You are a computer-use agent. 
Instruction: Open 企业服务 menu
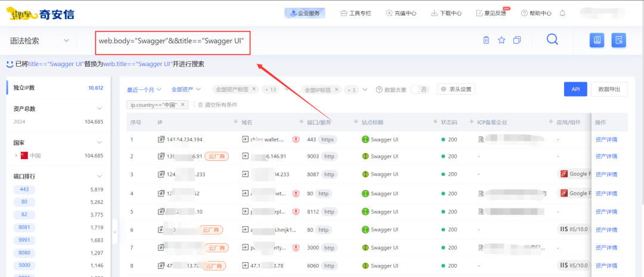[305, 13]
